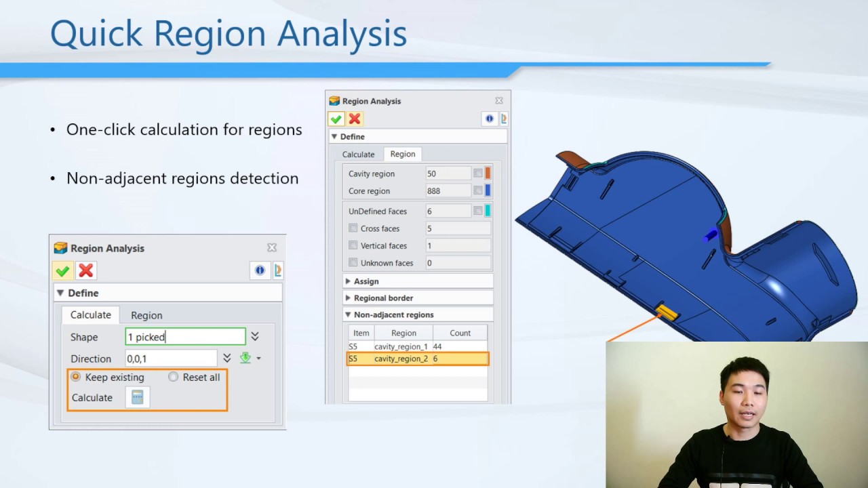
Task: Expand double-chevron options next to Direction field
Action: (226, 358)
